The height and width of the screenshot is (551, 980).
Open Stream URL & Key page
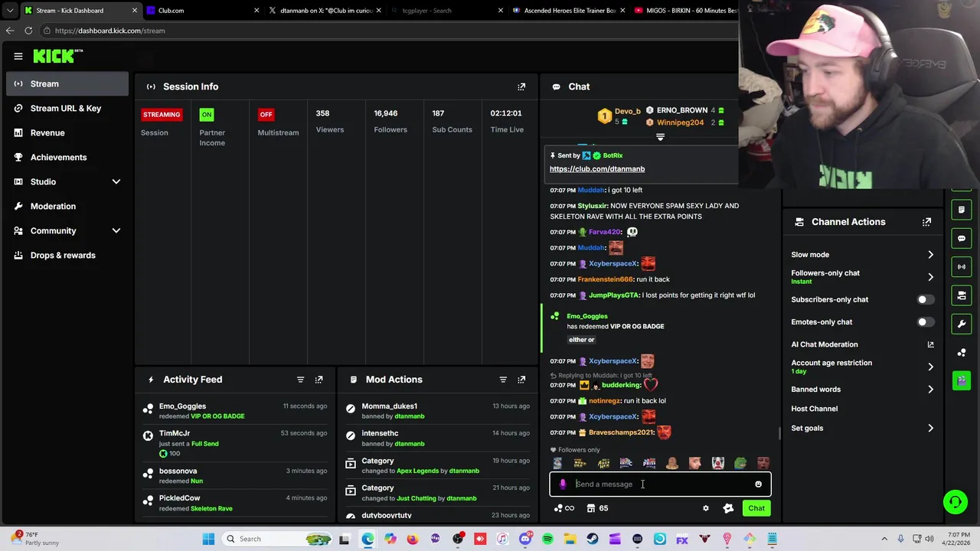(67, 108)
